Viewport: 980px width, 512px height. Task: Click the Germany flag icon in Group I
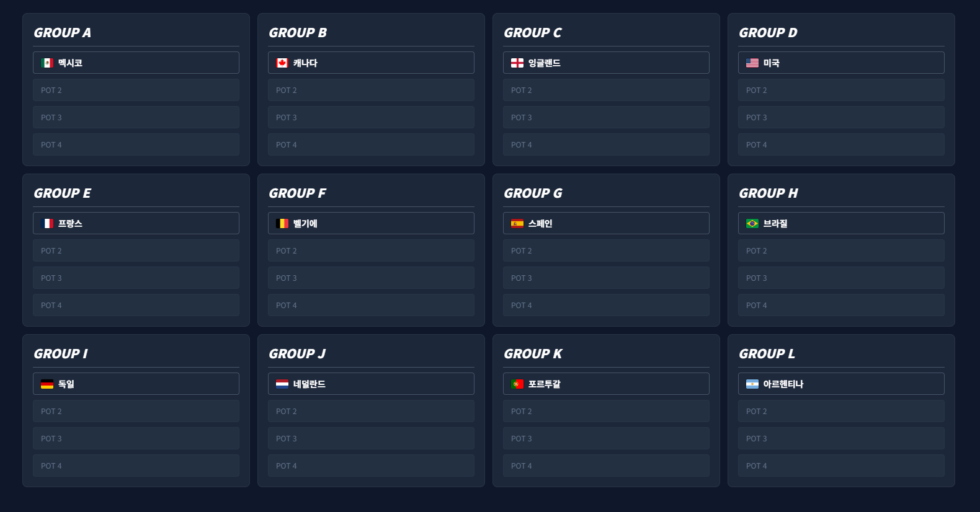tap(47, 384)
